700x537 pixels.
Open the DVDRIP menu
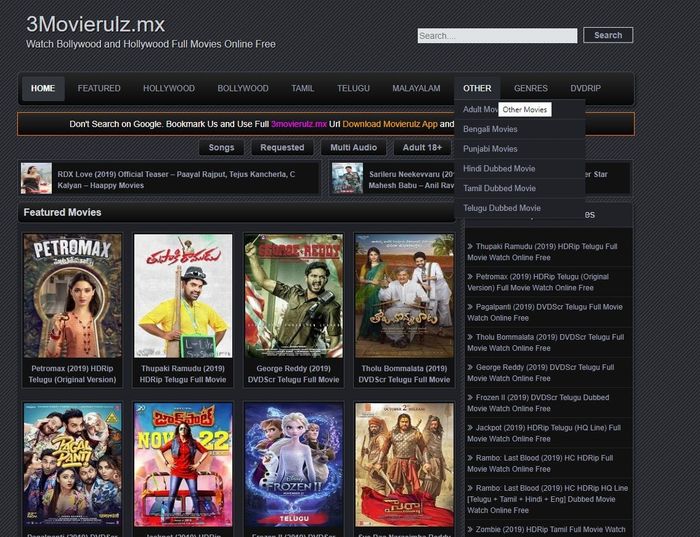point(586,88)
